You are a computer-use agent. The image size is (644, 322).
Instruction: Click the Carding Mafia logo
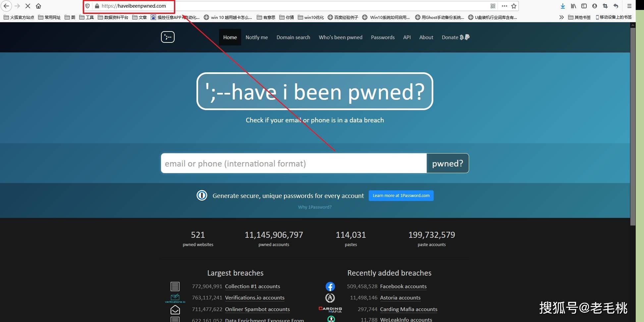(x=330, y=309)
